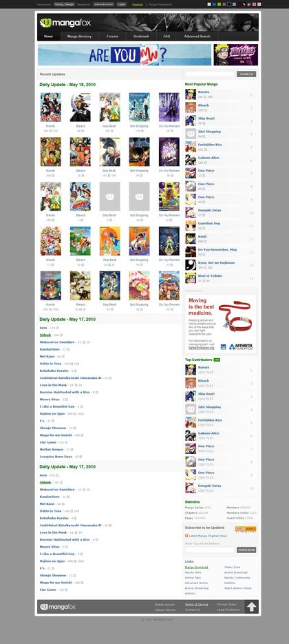Click the Login button in top bar
The height and width of the screenshot is (644, 289).
(122, 4)
